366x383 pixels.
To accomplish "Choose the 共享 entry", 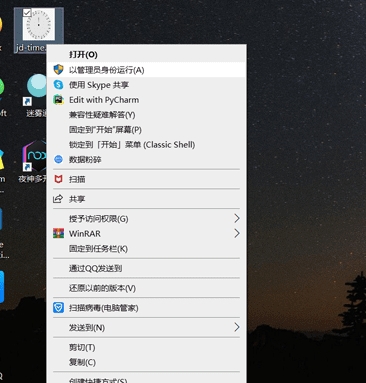I will 147,199.
